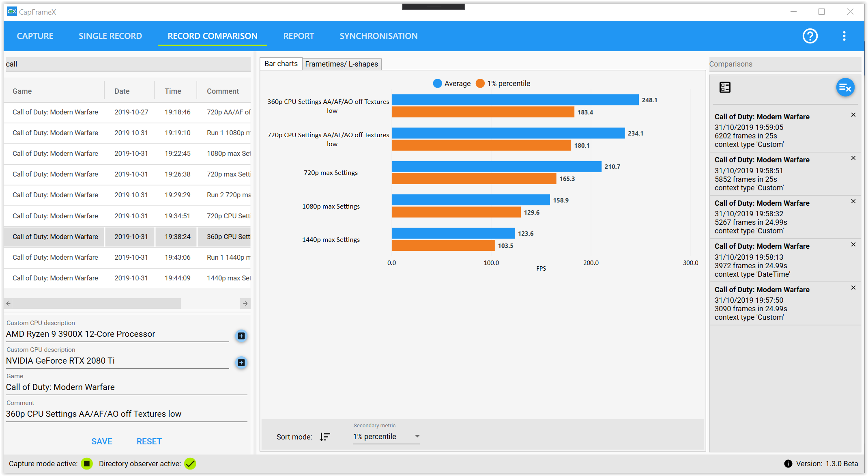The width and height of the screenshot is (868, 476).
Task: Click the Custom GPU description field
Action: pyautogui.click(x=118, y=361)
